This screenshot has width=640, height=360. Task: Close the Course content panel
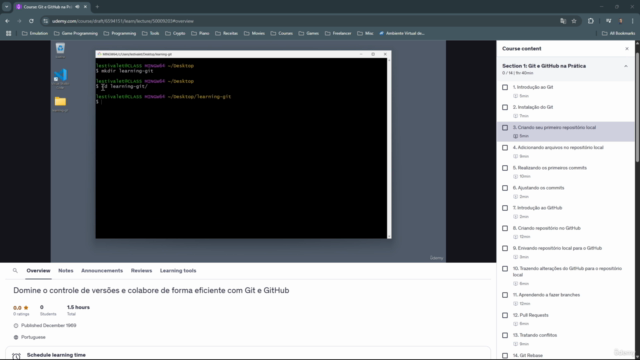pos(627,49)
